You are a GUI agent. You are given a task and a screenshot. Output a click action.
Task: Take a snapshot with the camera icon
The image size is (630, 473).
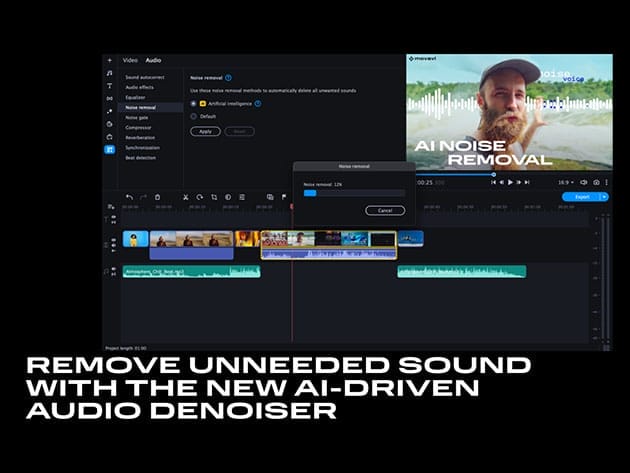[x=596, y=183]
